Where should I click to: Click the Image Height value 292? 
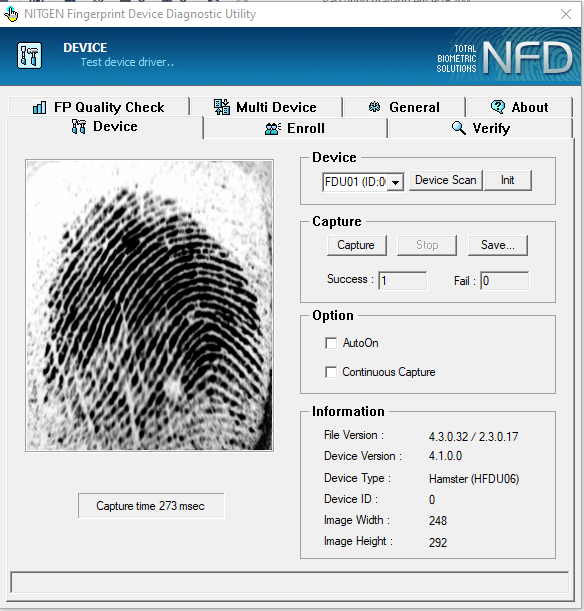click(438, 542)
